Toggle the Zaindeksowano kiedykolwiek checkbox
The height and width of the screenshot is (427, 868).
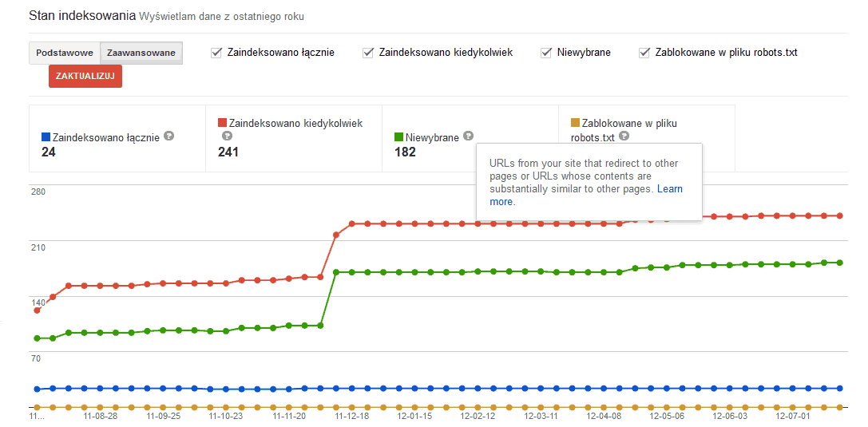point(368,53)
